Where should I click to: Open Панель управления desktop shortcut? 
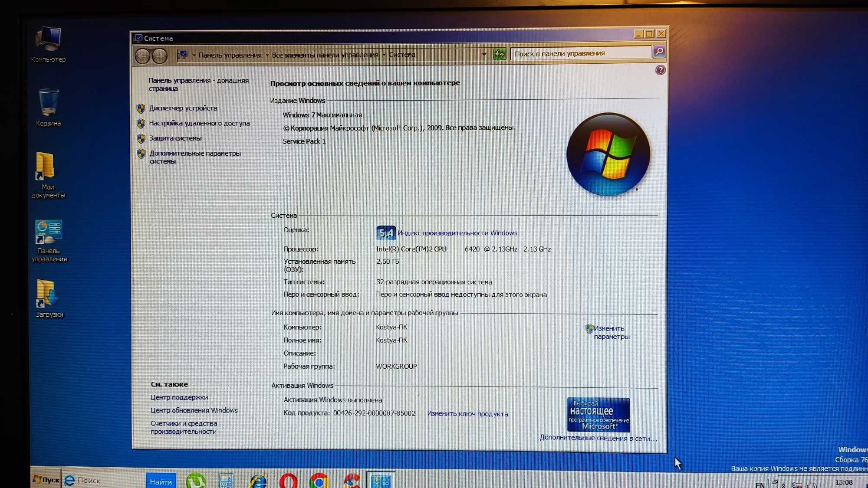49,241
